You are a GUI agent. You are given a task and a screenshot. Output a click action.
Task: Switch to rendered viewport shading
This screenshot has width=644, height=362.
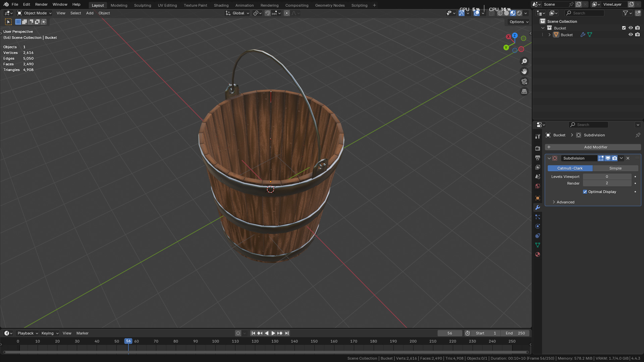pos(519,13)
